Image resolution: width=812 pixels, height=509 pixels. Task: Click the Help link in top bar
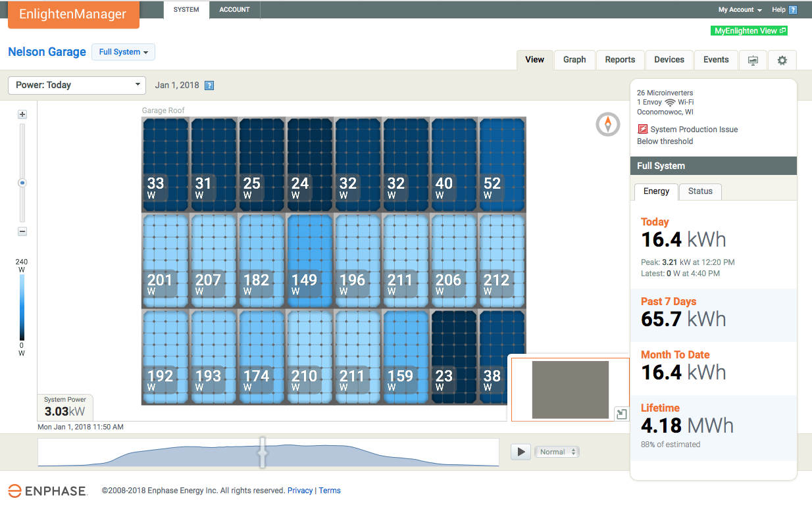point(778,10)
